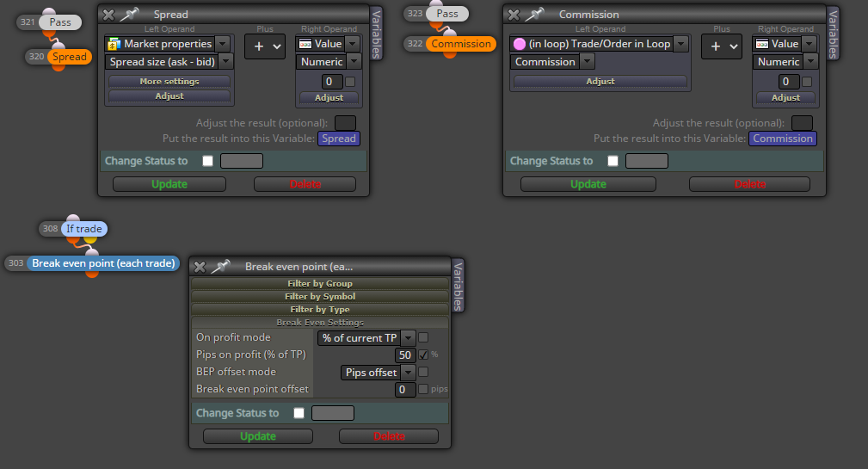Toggle the Break even point offset pips checkbox
The height and width of the screenshot is (469, 868).
pos(423,389)
